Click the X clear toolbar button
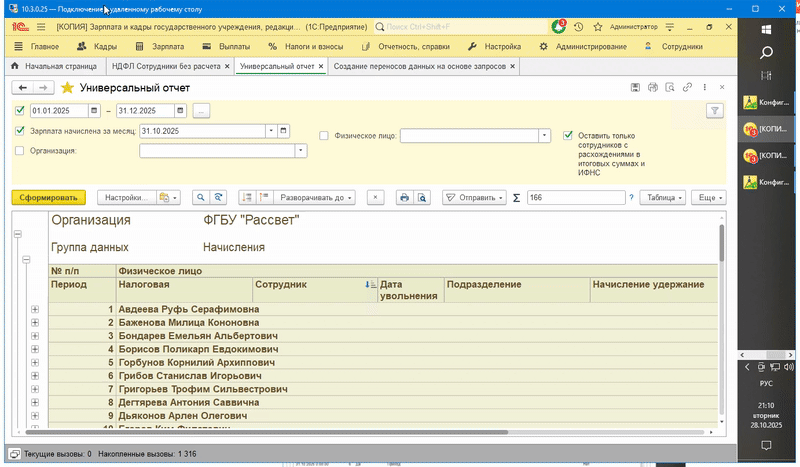The width and height of the screenshot is (800, 467). tap(376, 198)
